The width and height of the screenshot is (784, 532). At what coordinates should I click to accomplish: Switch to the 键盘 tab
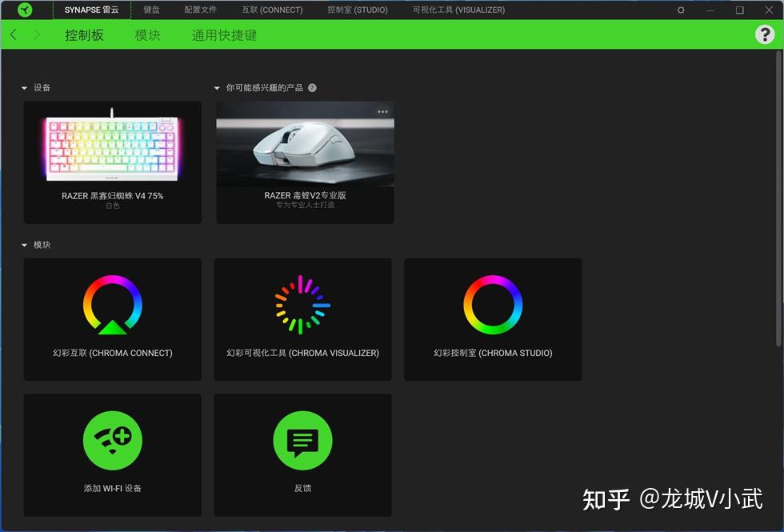151,10
